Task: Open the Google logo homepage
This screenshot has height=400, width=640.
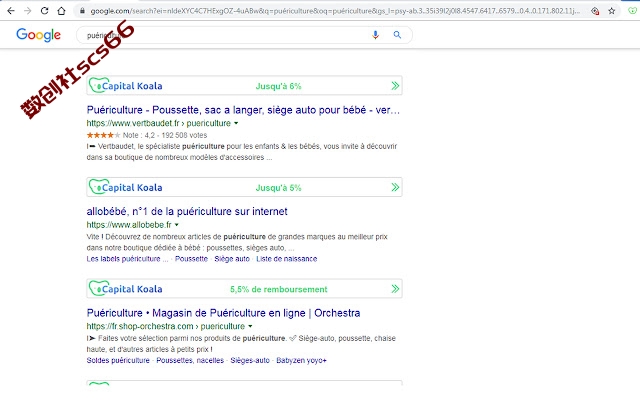Action: [x=38, y=35]
